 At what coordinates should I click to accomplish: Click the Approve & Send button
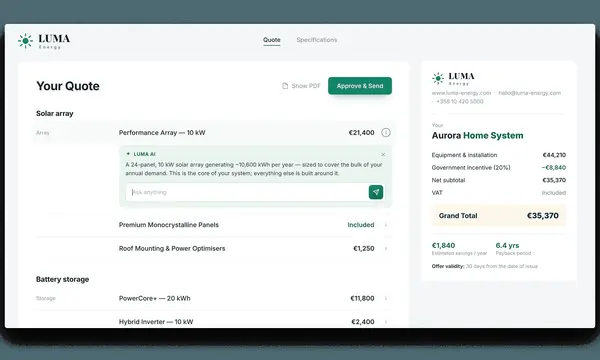(360, 86)
